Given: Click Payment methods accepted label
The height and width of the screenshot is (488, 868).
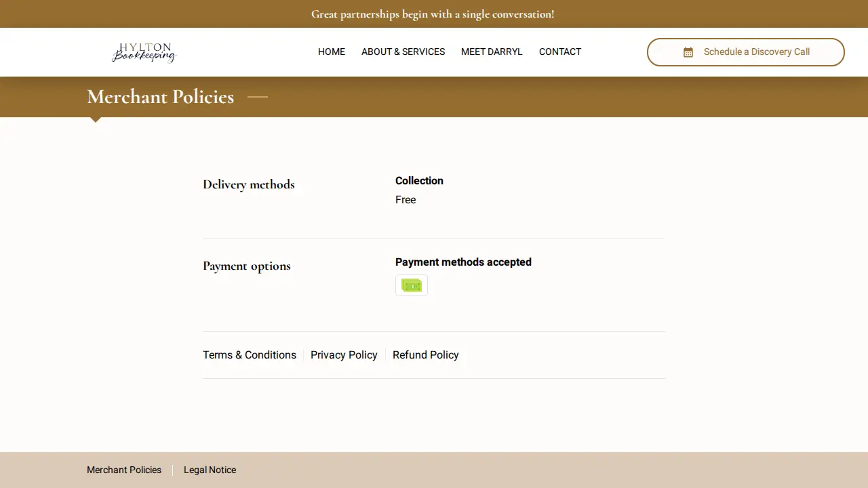Looking at the screenshot, I should [463, 262].
